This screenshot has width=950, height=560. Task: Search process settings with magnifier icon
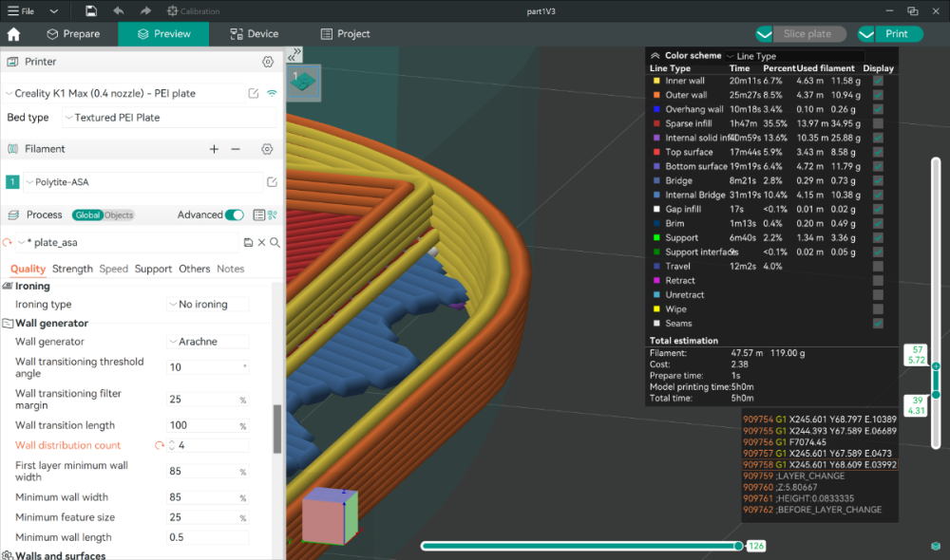(275, 242)
